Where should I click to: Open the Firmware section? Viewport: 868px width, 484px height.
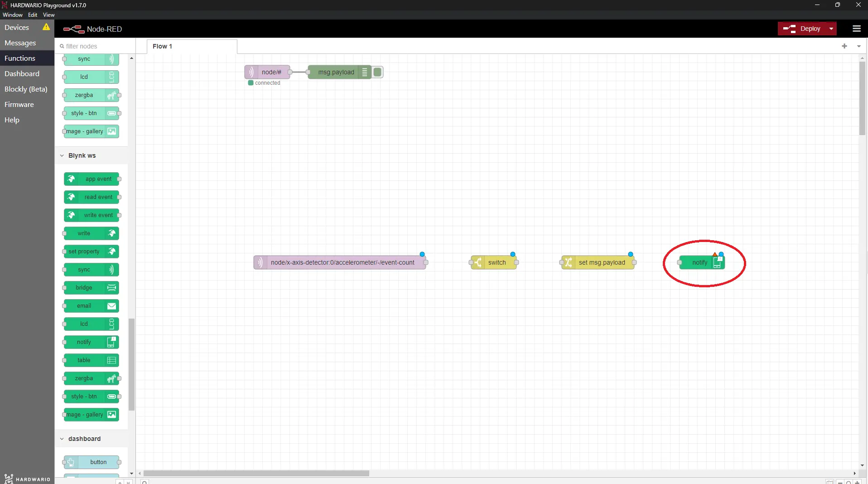[19, 104]
